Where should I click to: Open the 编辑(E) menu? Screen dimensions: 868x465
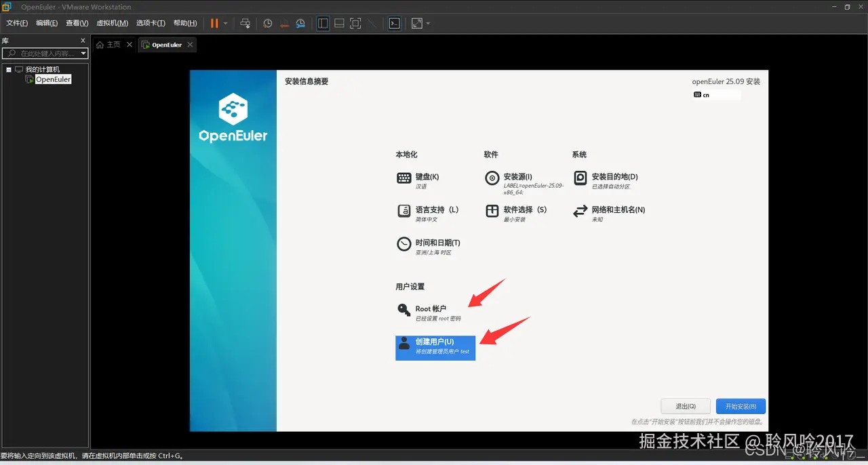(x=47, y=23)
